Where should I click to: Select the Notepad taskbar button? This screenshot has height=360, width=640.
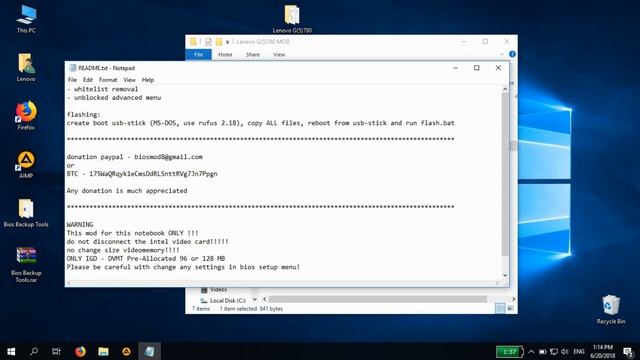click(x=149, y=351)
